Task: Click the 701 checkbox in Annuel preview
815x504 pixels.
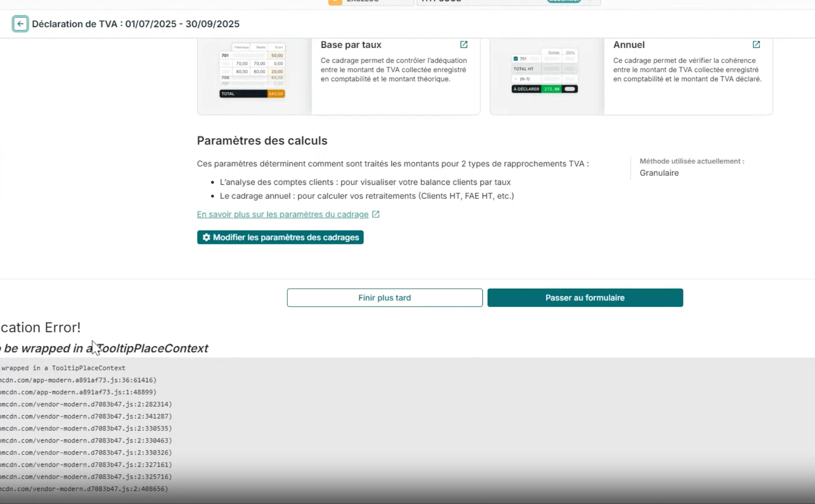Action: coord(515,59)
